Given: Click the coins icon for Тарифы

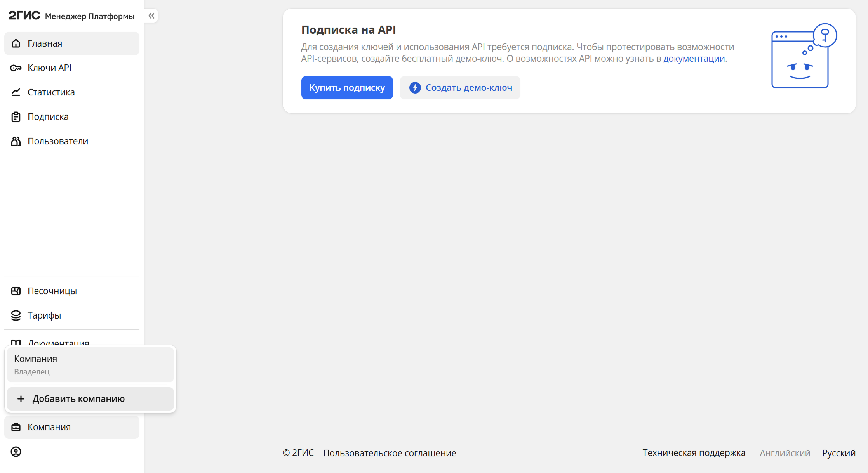Looking at the screenshot, I should coord(16,315).
